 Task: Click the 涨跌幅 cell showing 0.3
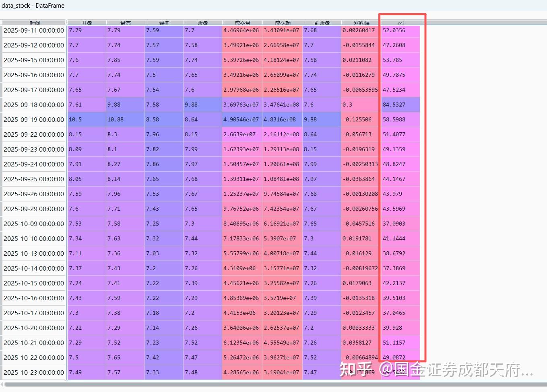coord(361,105)
